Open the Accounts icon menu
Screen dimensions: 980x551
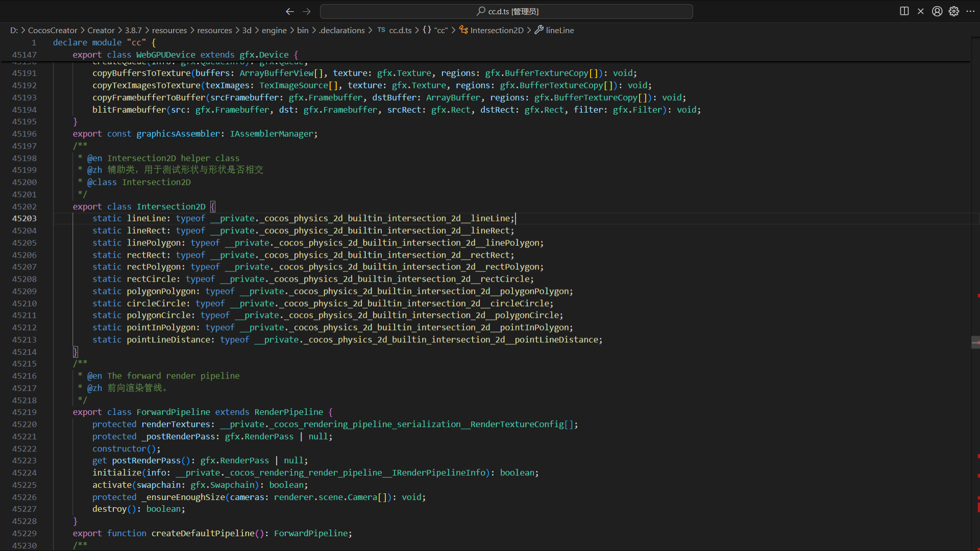click(x=937, y=11)
